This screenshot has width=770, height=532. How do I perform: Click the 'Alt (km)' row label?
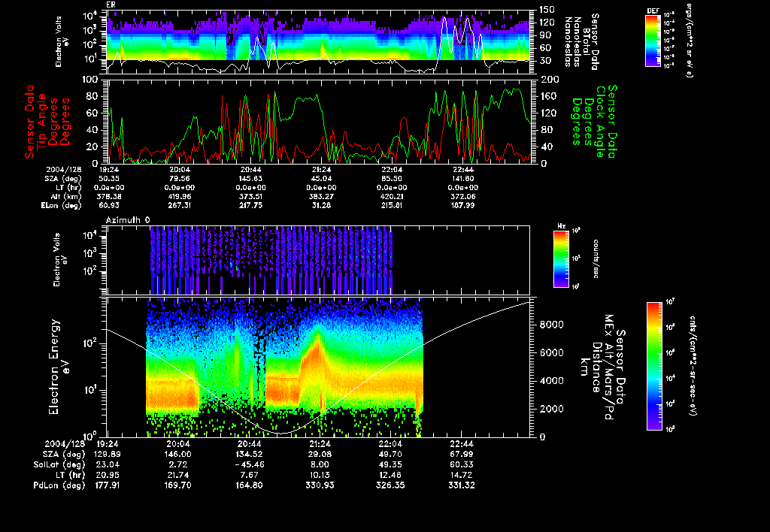coord(65,196)
